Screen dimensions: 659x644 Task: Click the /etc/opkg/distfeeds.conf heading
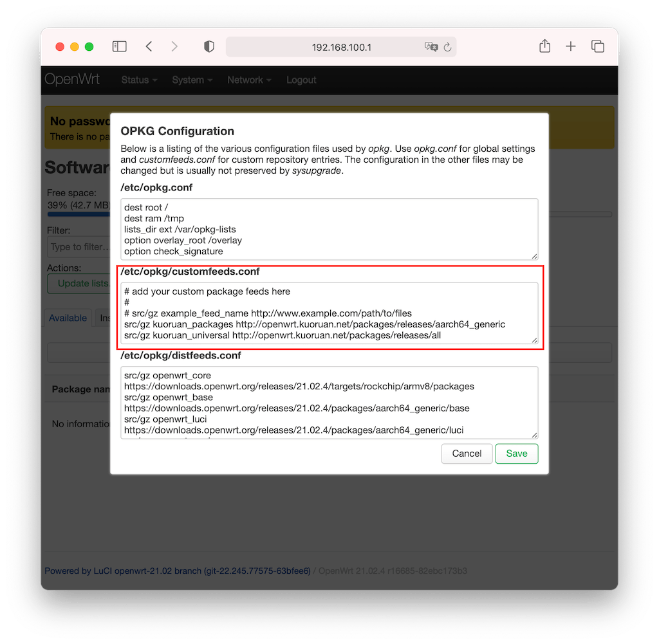coord(181,355)
